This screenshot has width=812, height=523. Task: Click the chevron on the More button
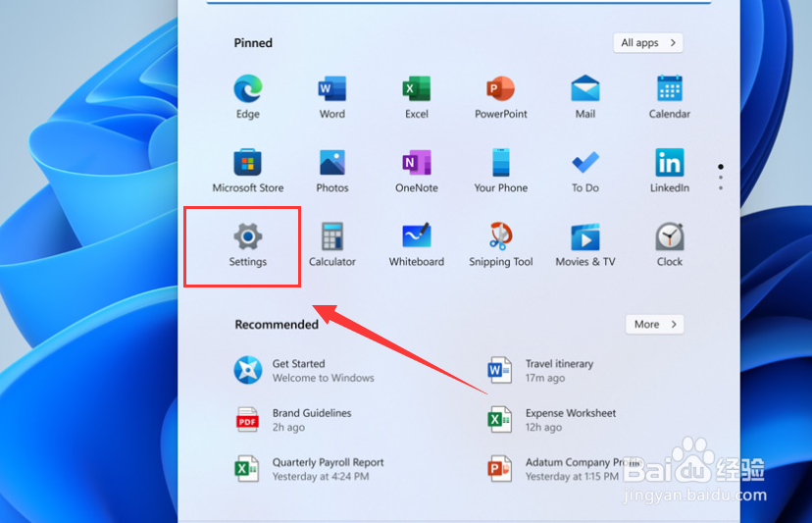(x=674, y=325)
